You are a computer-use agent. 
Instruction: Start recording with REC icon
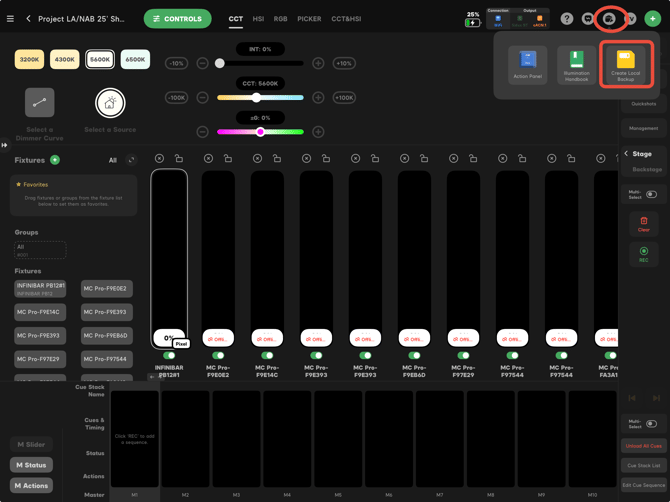[644, 254]
